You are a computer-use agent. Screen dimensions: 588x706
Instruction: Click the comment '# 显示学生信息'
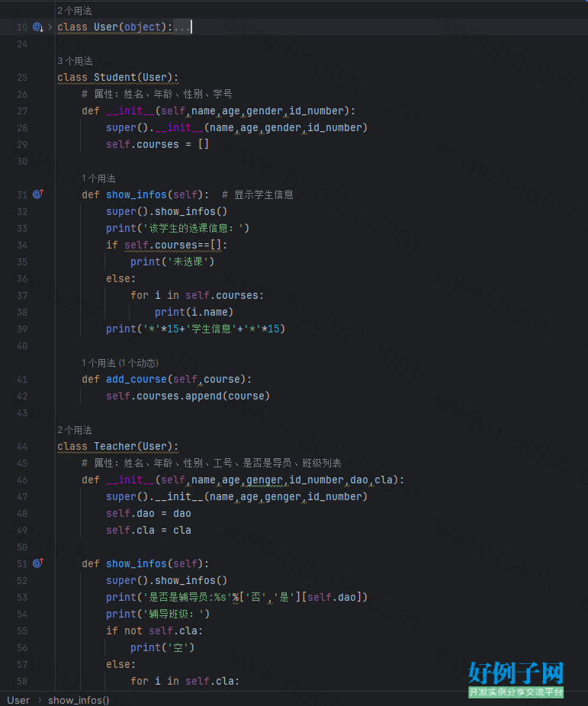click(258, 195)
